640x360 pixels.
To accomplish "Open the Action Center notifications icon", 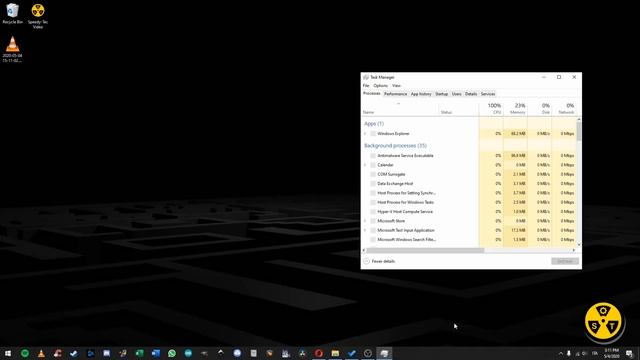I will coord(630,353).
